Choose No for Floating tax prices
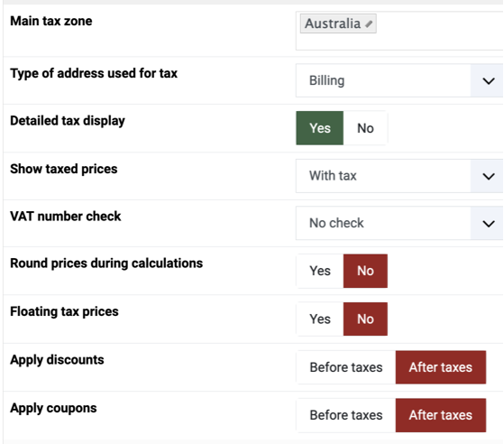Image resolution: width=504 pixels, height=444 pixels. [365, 319]
